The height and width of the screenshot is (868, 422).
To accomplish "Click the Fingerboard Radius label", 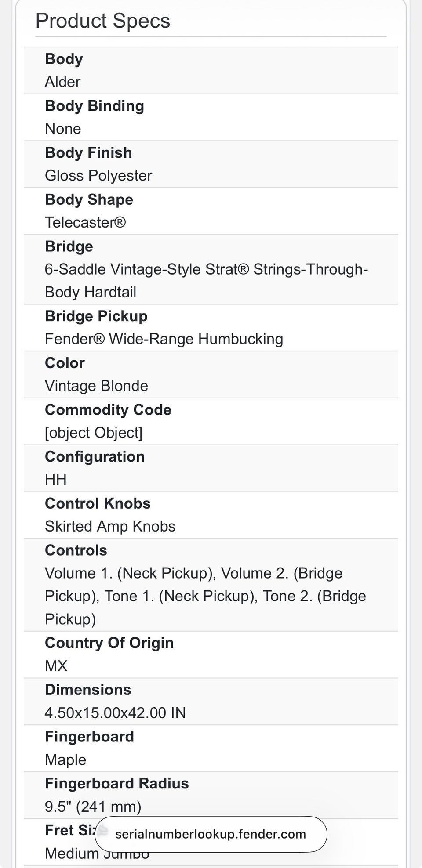I will click(x=117, y=783).
